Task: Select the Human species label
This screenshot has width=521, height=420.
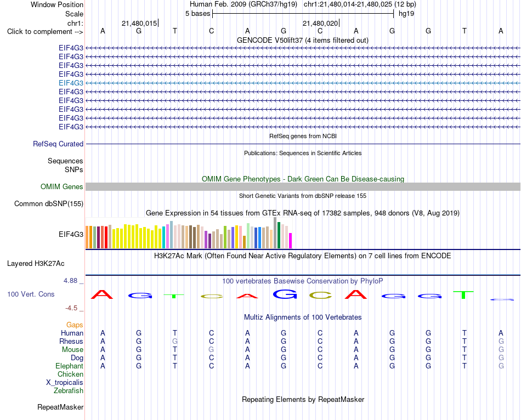Action: click(x=72, y=333)
